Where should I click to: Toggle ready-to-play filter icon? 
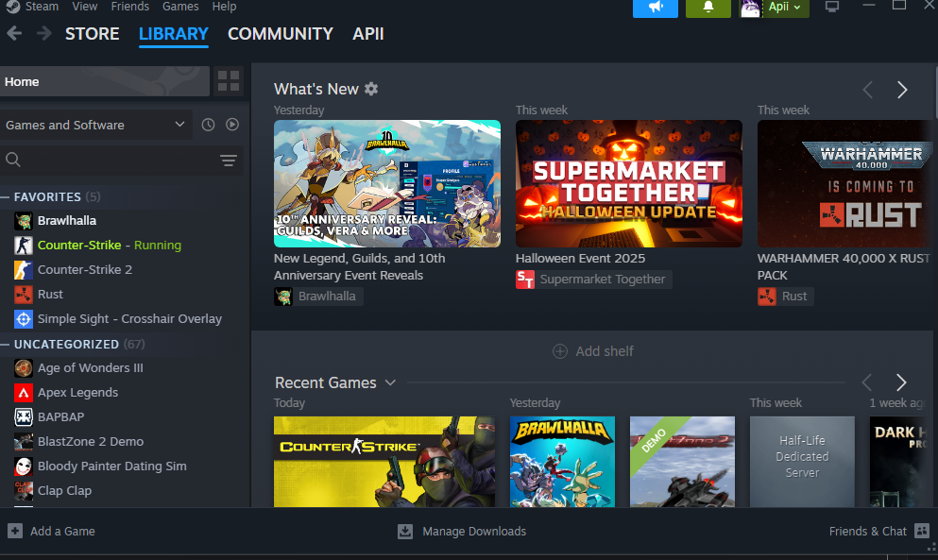point(232,125)
